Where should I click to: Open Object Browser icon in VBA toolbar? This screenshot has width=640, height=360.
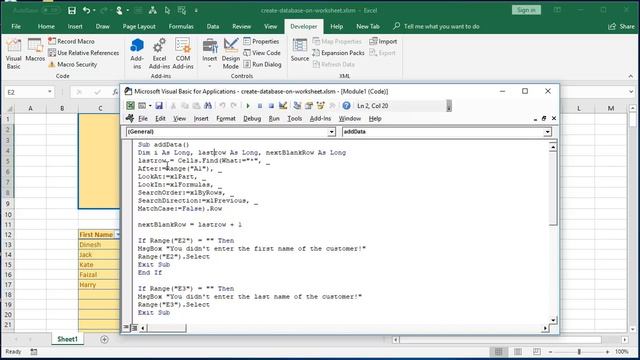click(x=321, y=106)
